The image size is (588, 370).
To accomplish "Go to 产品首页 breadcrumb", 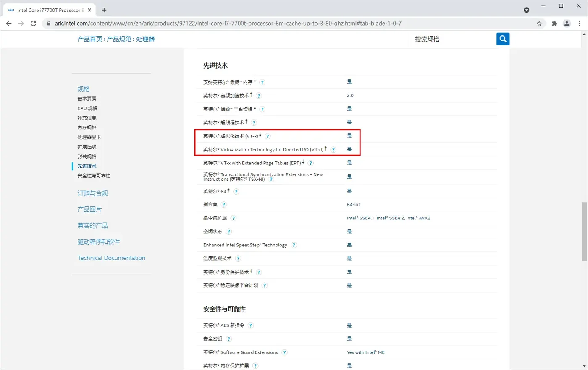I will pos(90,39).
